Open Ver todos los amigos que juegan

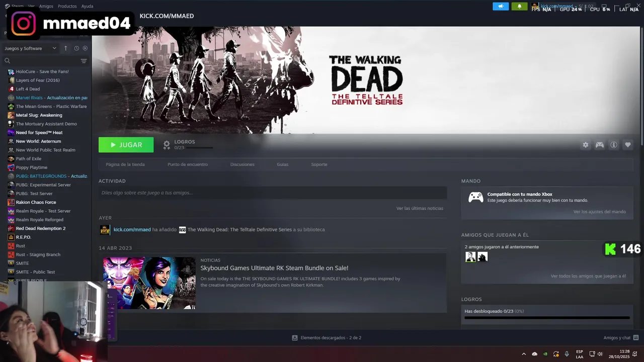coord(588,276)
